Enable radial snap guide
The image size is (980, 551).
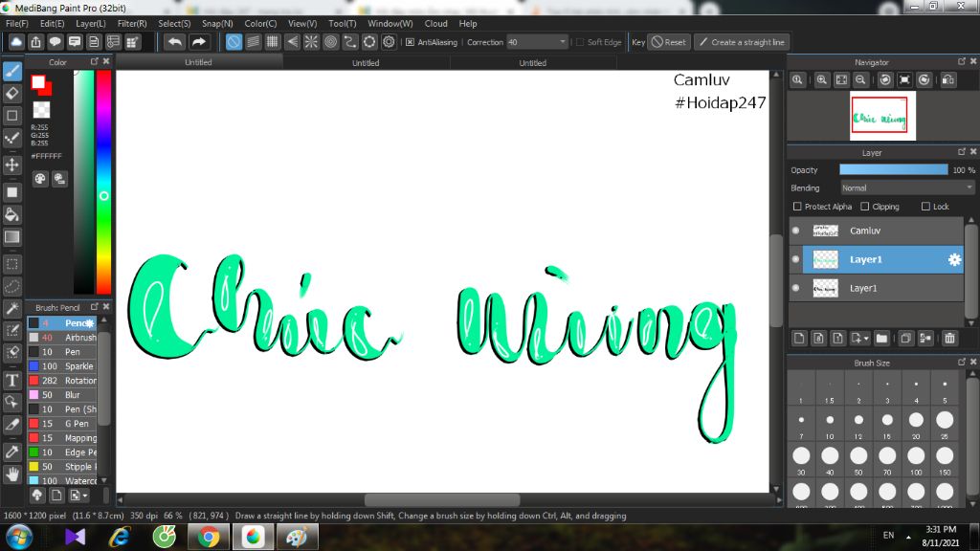311,42
